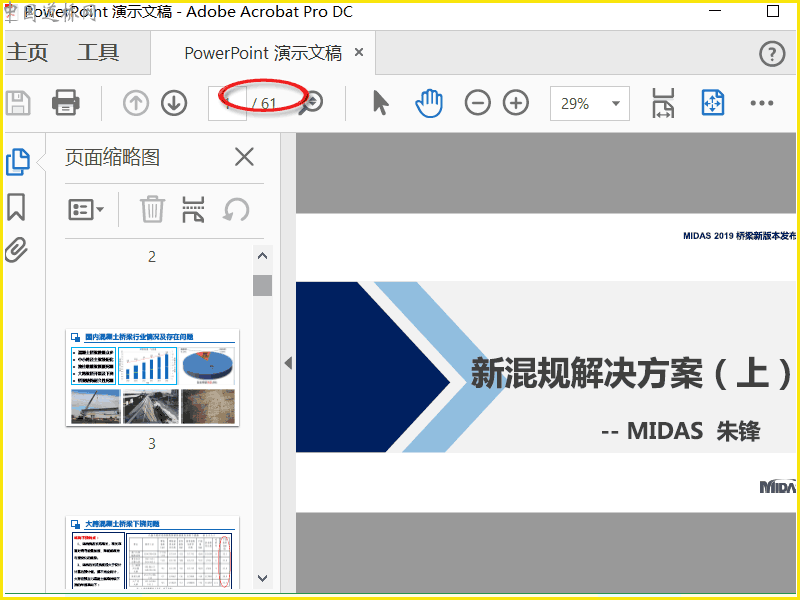
Task: Click the delete pages trash icon
Action: [x=153, y=210]
